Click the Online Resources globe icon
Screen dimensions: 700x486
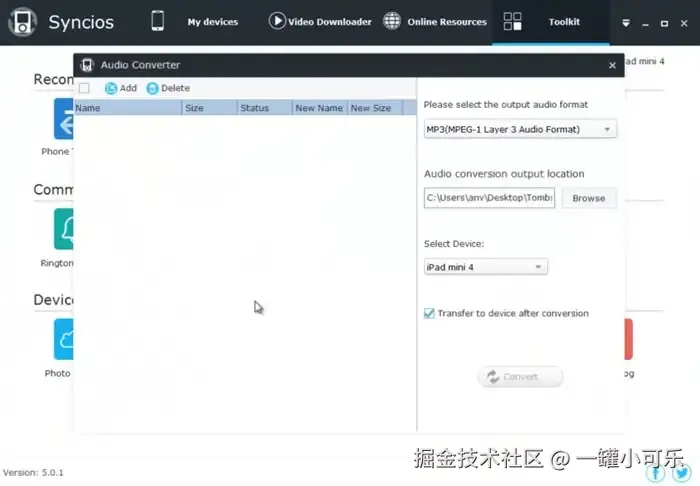pos(392,21)
